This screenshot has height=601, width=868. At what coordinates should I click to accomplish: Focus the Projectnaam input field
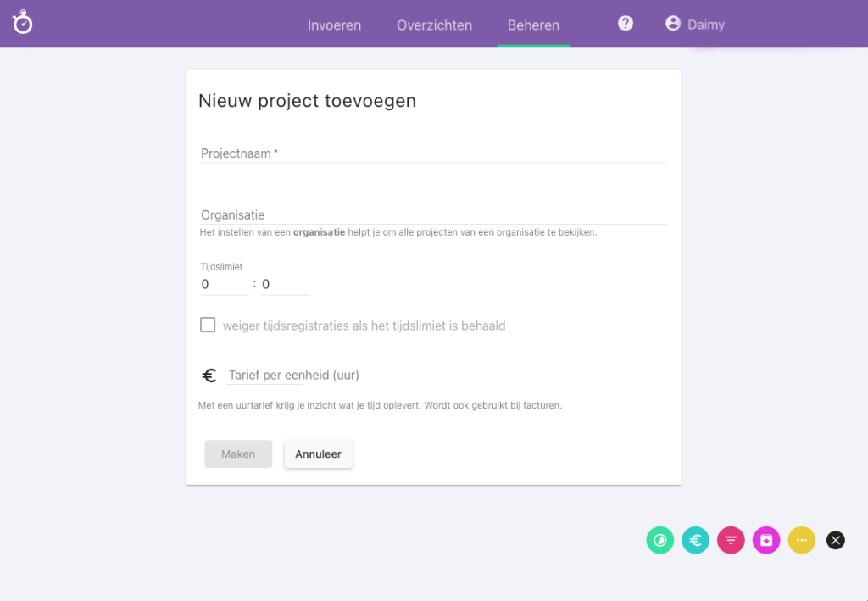432,153
